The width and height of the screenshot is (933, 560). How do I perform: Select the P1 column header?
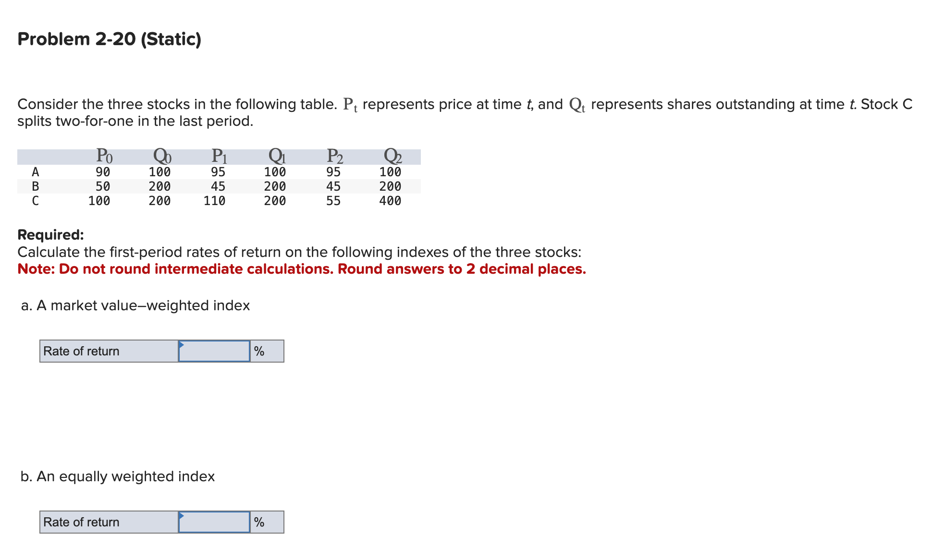(x=219, y=156)
